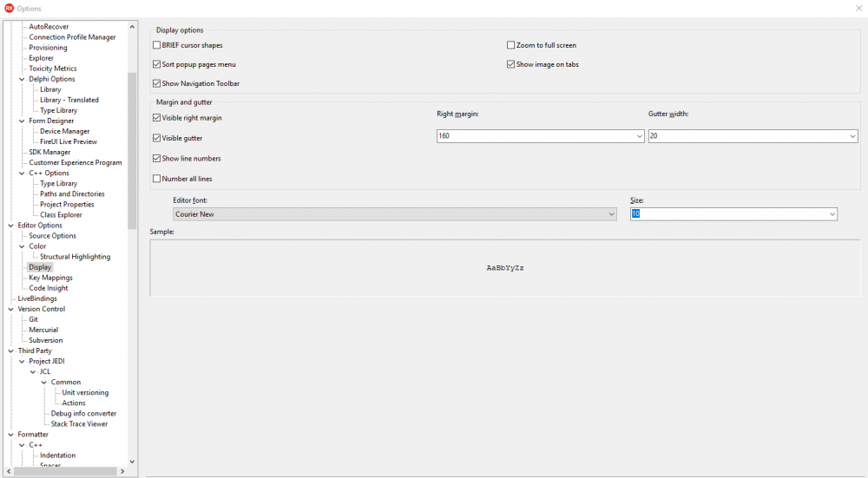Collapse the Color tree node

(x=23, y=246)
